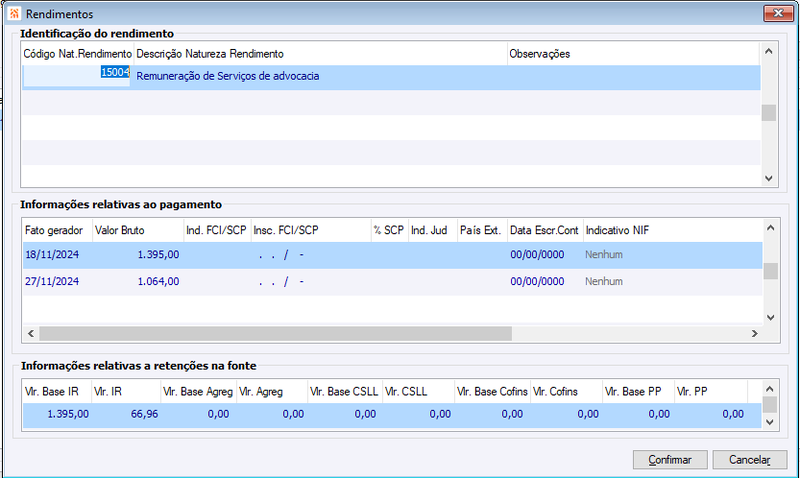Click the Data Escr.Cont cell in the 27/11/2024 row
Image resolution: width=800 pixels, height=478 pixels.
click(x=545, y=282)
